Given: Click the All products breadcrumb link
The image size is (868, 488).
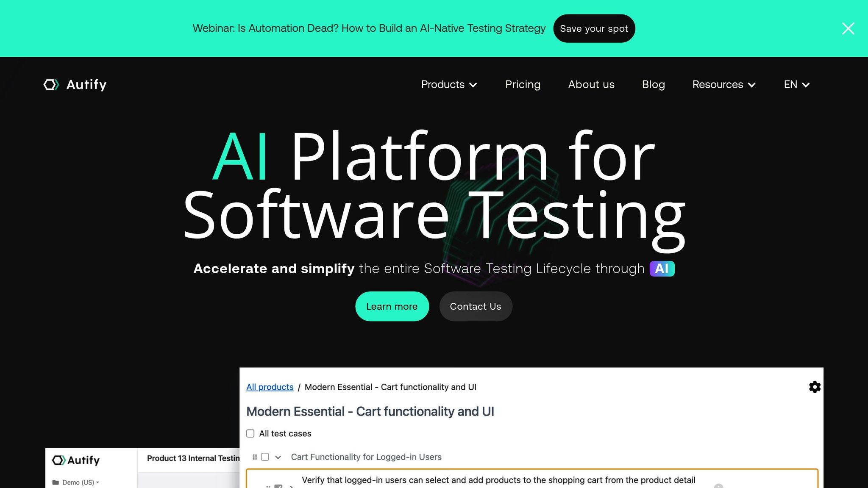Looking at the screenshot, I should click(x=270, y=387).
